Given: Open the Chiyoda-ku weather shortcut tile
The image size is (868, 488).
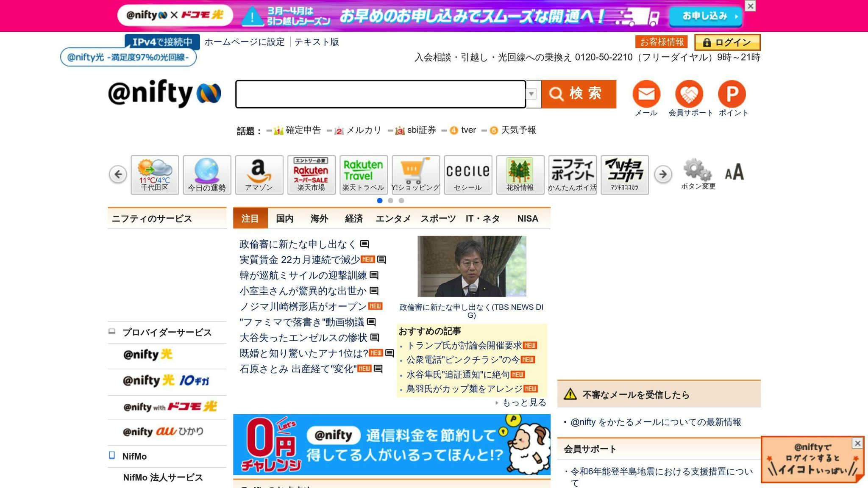Looking at the screenshot, I should click(155, 175).
